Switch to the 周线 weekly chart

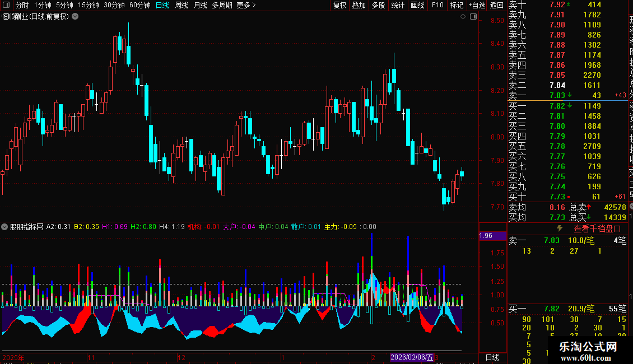(x=181, y=5)
